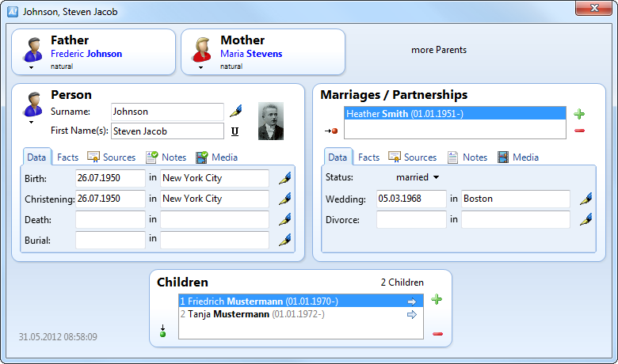Click the edit pen icon for Burial row
The image size is (618, 364).
coord(284,239)
